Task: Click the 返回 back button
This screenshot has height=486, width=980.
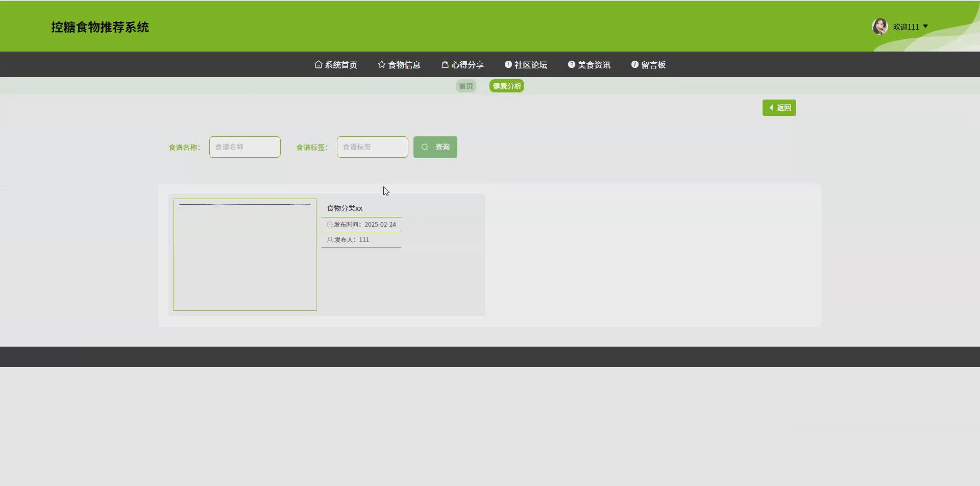Action: tap(779, 108)
